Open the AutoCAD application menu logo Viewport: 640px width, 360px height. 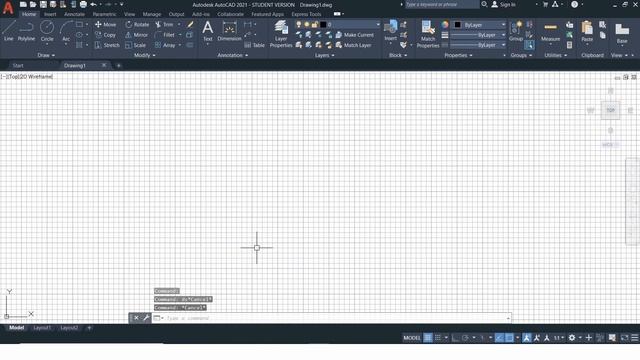coord(8,8)
